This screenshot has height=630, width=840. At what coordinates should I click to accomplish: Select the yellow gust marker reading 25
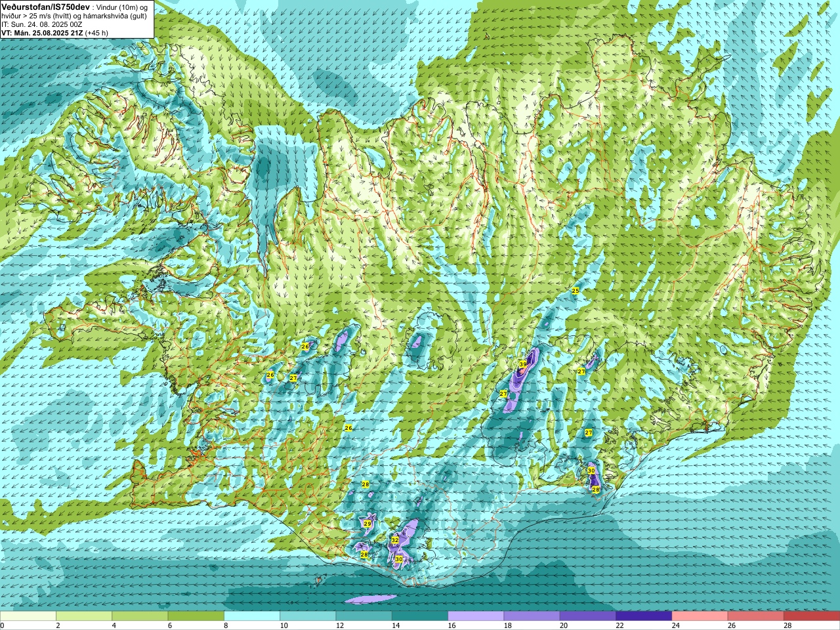576,291
